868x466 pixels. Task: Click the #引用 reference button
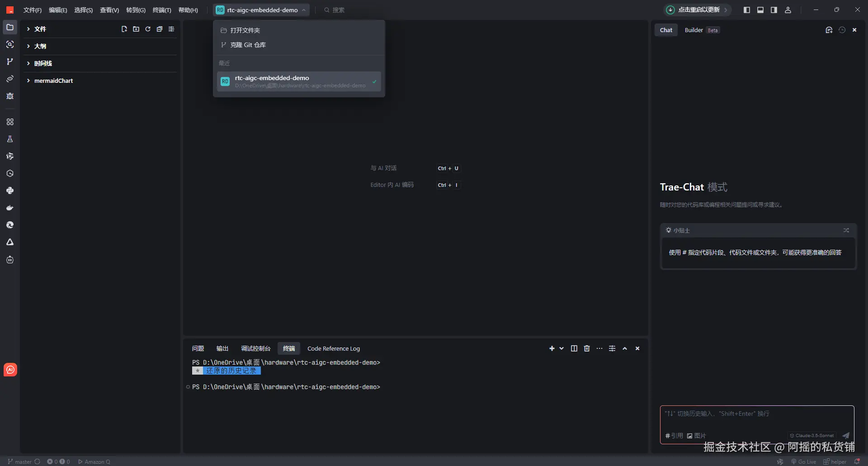click(674, 436)
